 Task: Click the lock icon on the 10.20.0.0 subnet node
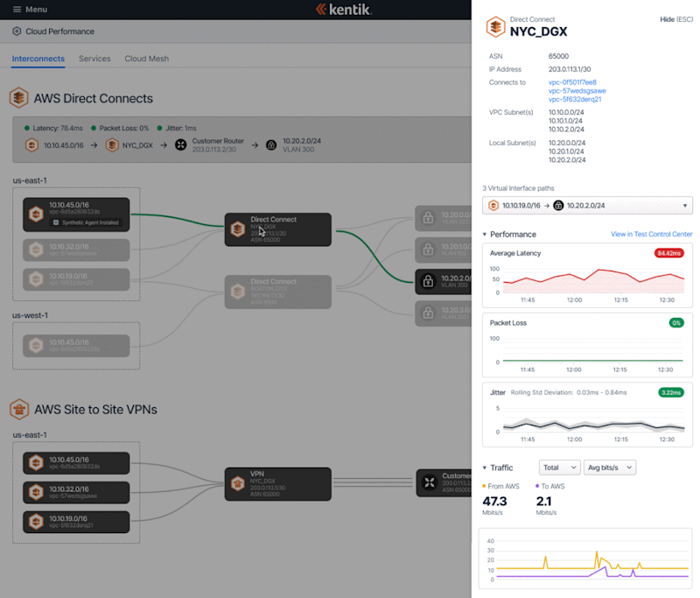[428, 218]
